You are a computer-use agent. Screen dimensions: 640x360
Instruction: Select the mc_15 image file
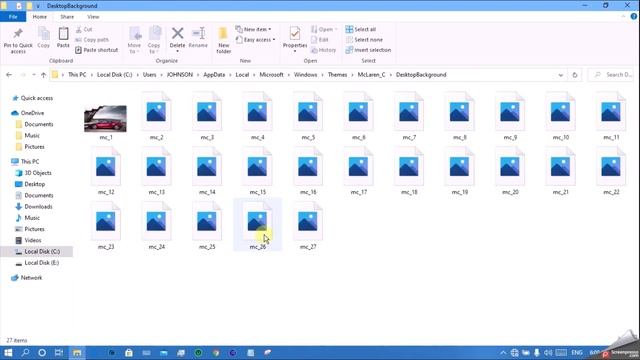pyautogui.click(x=258, y=171)
